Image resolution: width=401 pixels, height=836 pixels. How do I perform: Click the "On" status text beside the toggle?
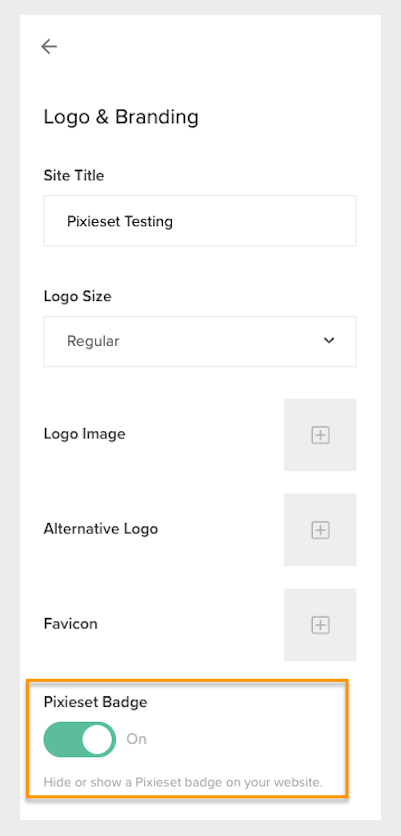click(x=136, y=739)
